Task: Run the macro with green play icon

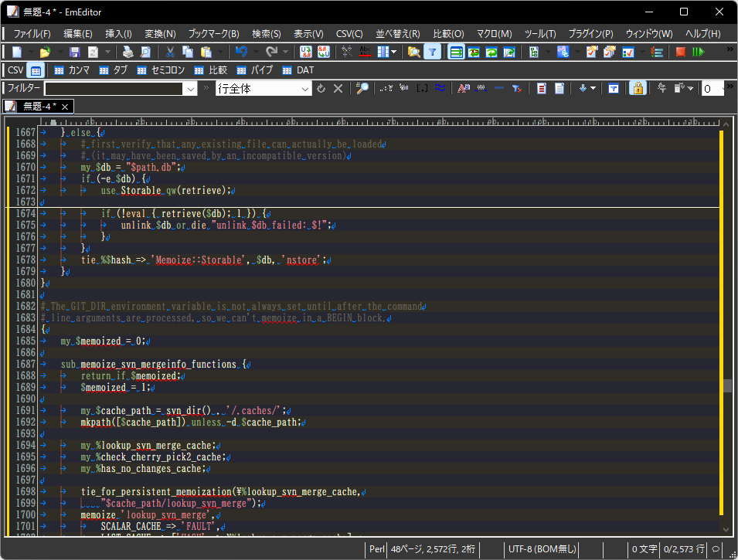Action: point(698,52)
